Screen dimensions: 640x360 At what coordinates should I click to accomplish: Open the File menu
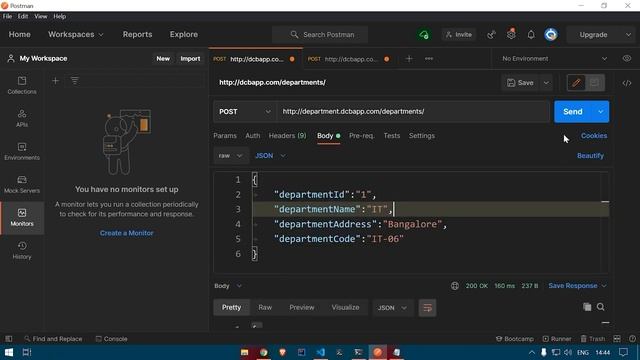[7, 16]
